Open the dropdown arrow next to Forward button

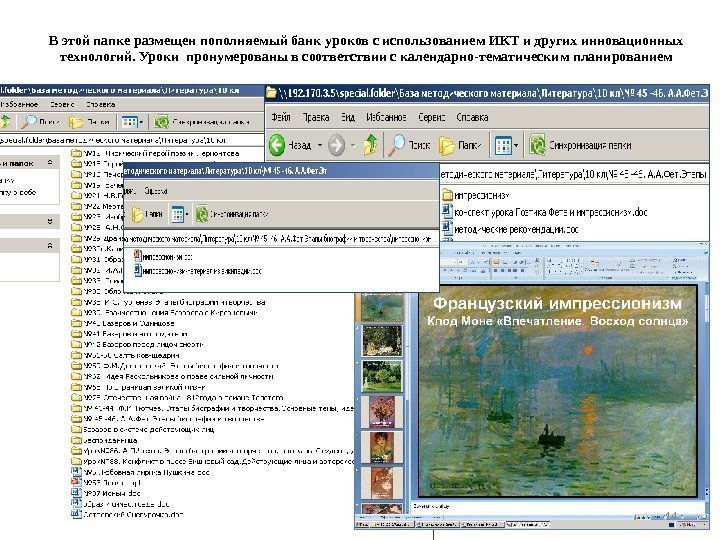(x=353, y=146)
